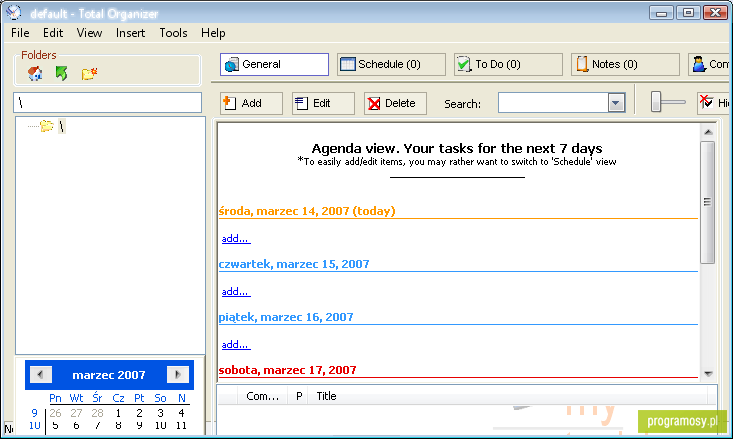Viewport: 733px width, 439px height.
Task: Select day 2 in the calendar
Action: [x=139, y=413]
